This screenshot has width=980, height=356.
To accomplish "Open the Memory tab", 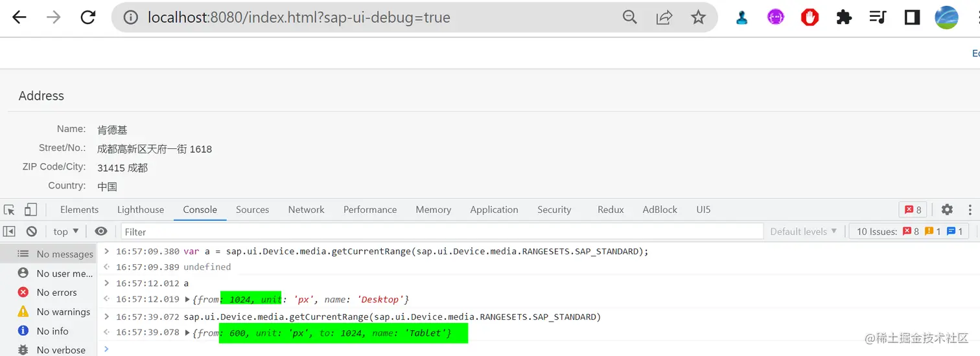I will click(434, 210).
